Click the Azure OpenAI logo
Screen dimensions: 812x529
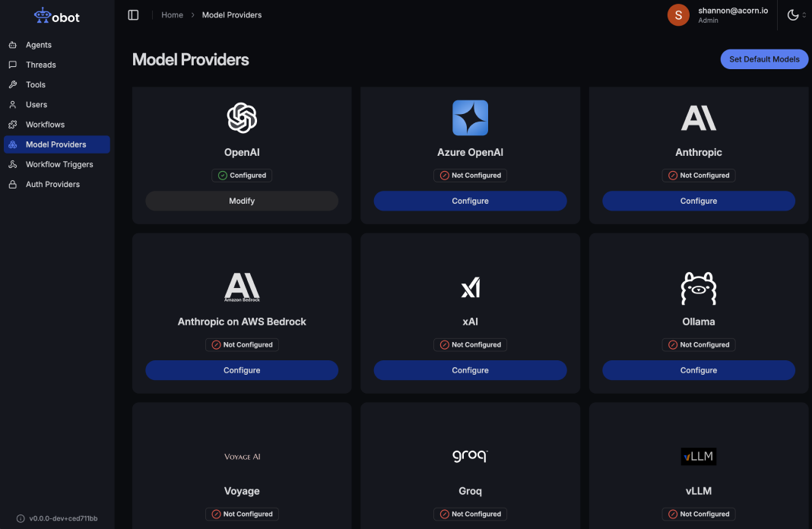click(x=470, y=118)
